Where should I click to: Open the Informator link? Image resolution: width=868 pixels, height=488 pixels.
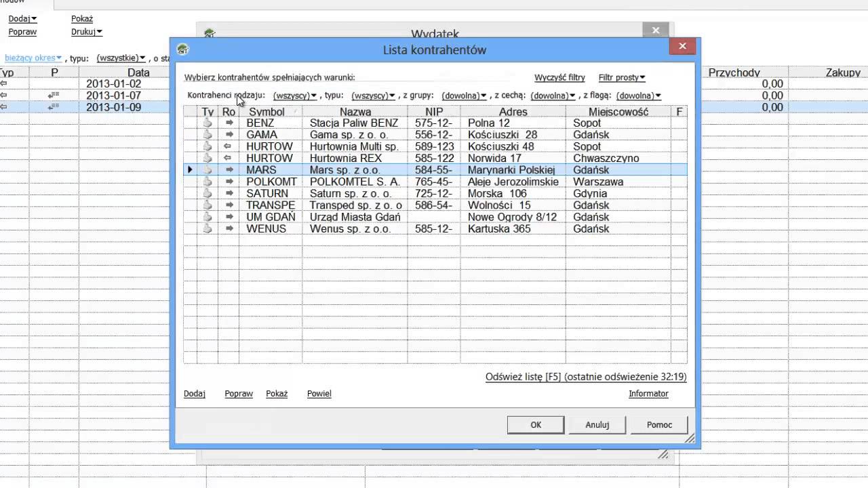coord(648,394)
